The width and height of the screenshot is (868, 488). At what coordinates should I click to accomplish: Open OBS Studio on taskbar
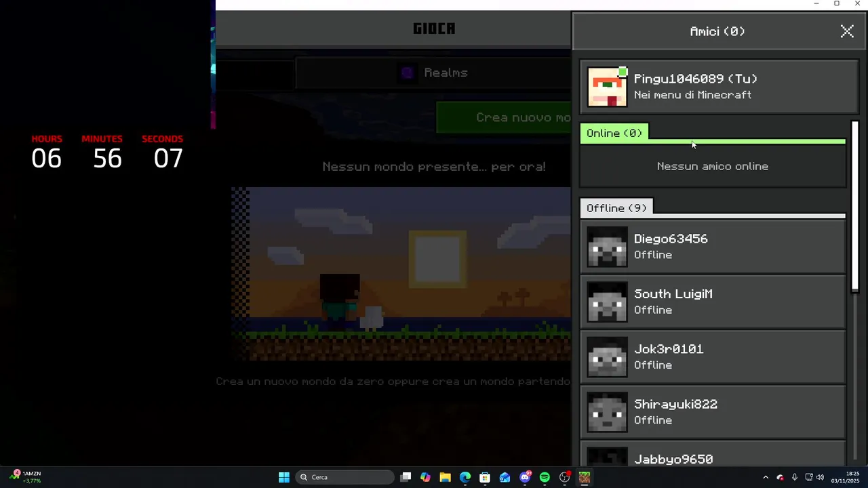point(564,477)
